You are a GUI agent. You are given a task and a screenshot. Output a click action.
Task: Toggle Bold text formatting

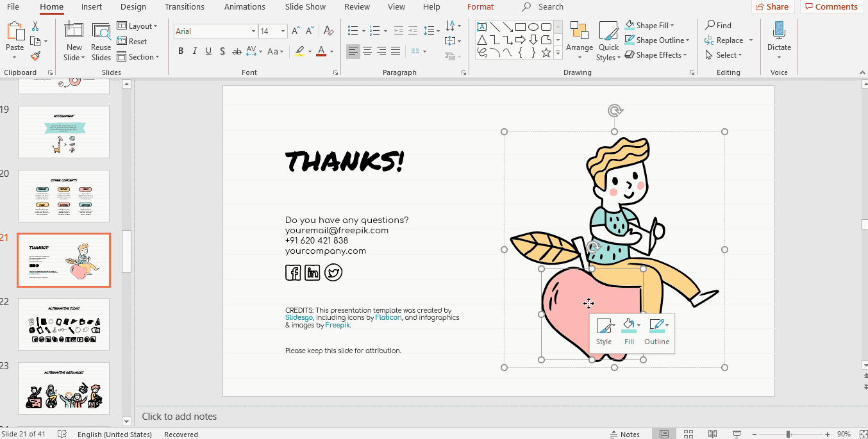(x=181, y=51)
